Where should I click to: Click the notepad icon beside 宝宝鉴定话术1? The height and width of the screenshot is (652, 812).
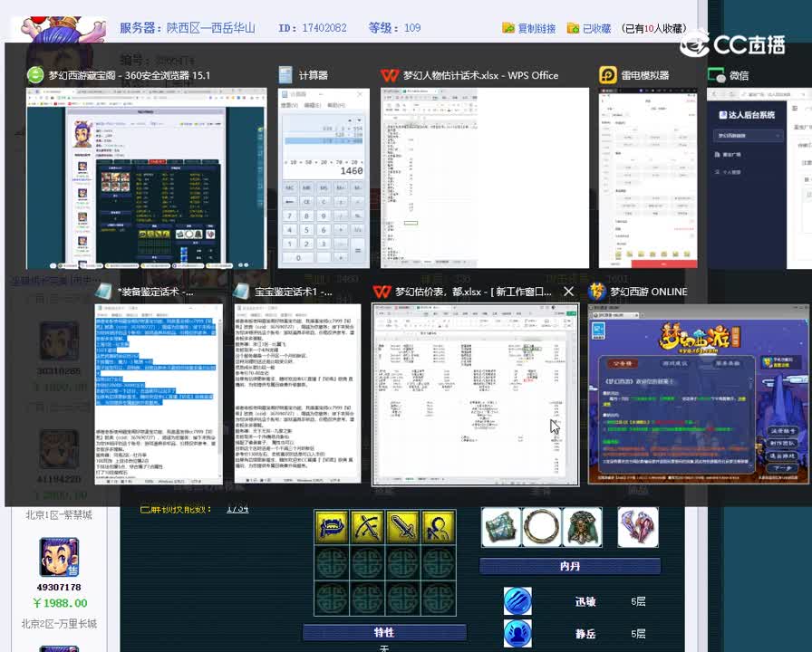[x=241, y=292]
